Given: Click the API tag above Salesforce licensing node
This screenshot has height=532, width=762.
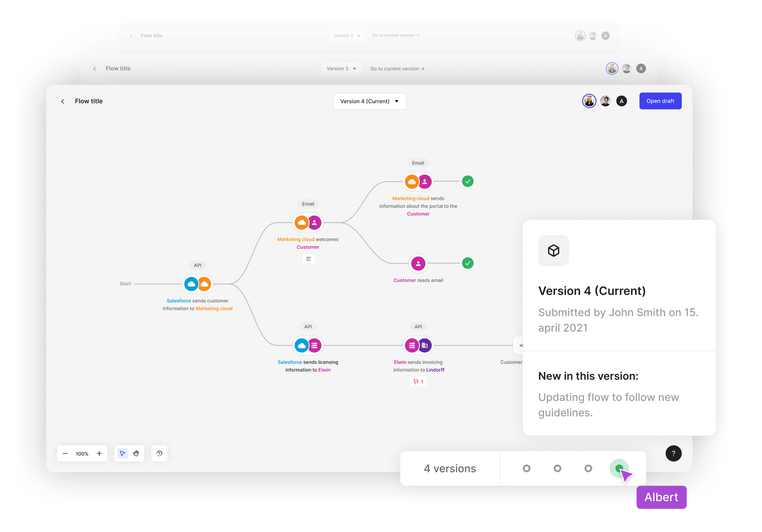Looking at the screenshot, I should (308, 327).
